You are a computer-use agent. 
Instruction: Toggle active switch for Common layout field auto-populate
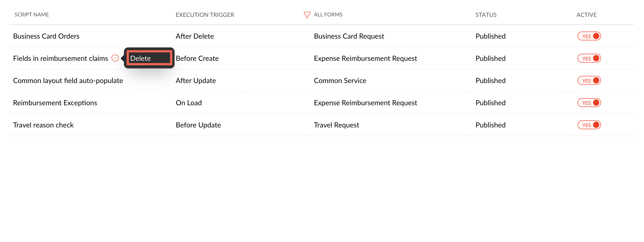pos(589,81)
